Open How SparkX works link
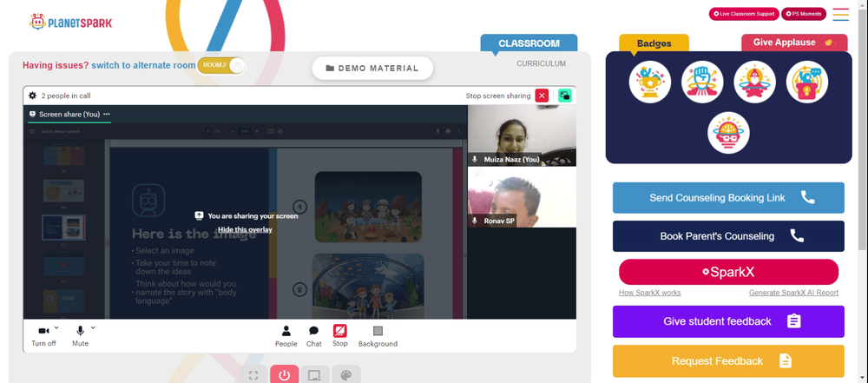The height and width of the screenshot is (383, 868). tap(650, 293)
